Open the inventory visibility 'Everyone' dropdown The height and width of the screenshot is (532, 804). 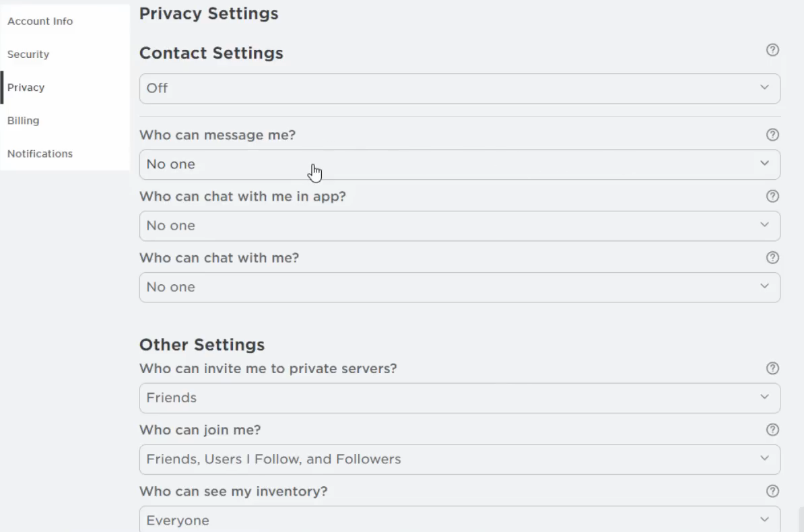tap(459, 520)
